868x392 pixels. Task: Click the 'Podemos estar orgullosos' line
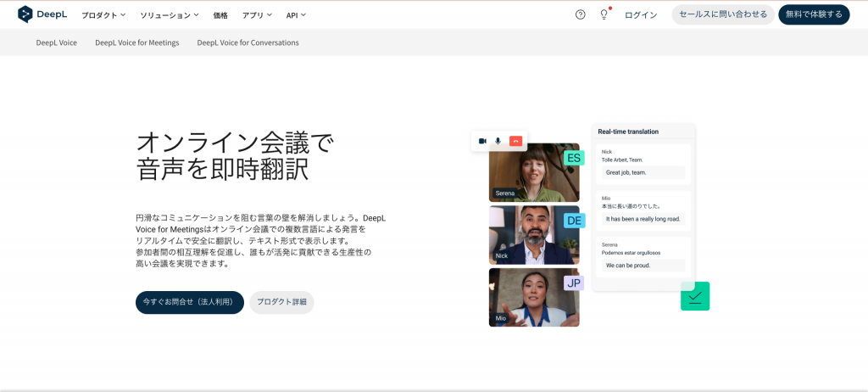(631, 252)
